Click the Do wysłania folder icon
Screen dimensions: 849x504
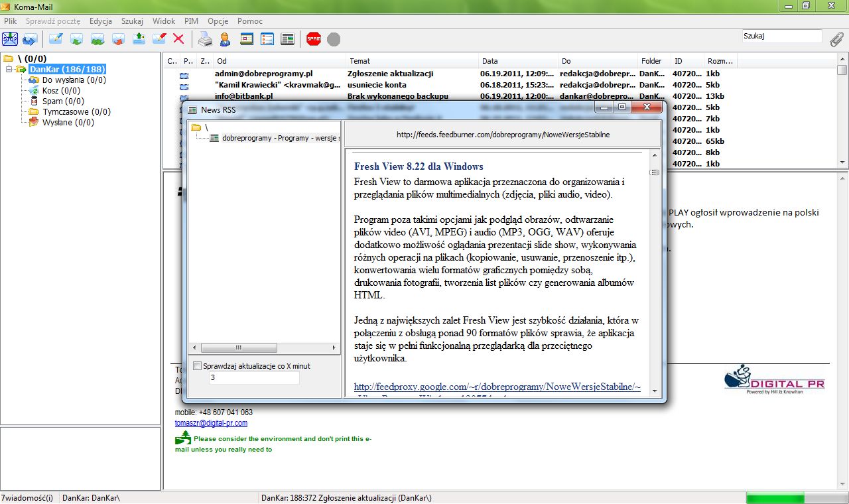(34, 80)
